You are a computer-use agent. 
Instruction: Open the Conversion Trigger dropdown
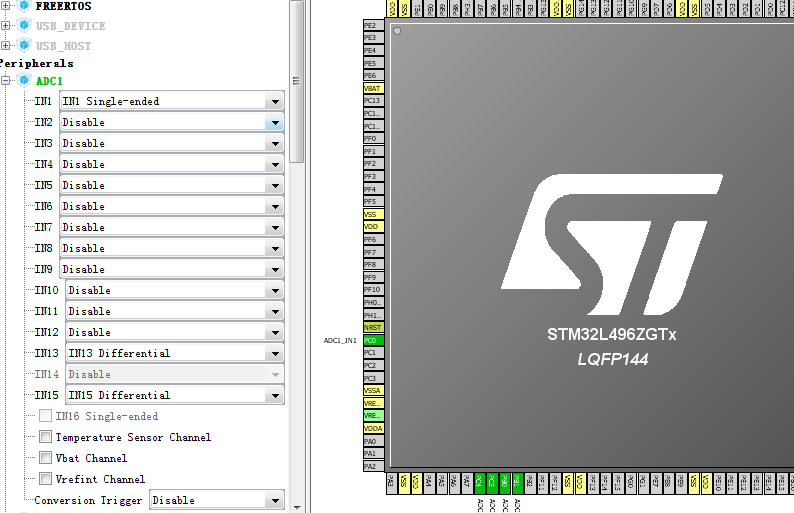pyautogui.click(x=217, y=500)
